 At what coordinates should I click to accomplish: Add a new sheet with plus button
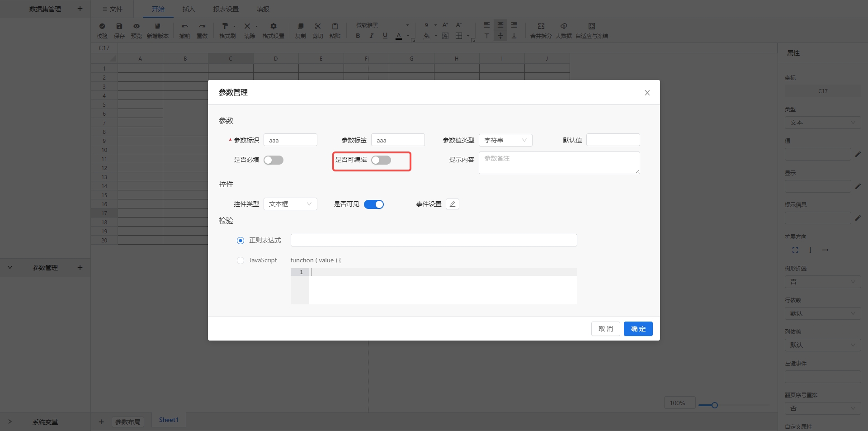coord(101,422)
